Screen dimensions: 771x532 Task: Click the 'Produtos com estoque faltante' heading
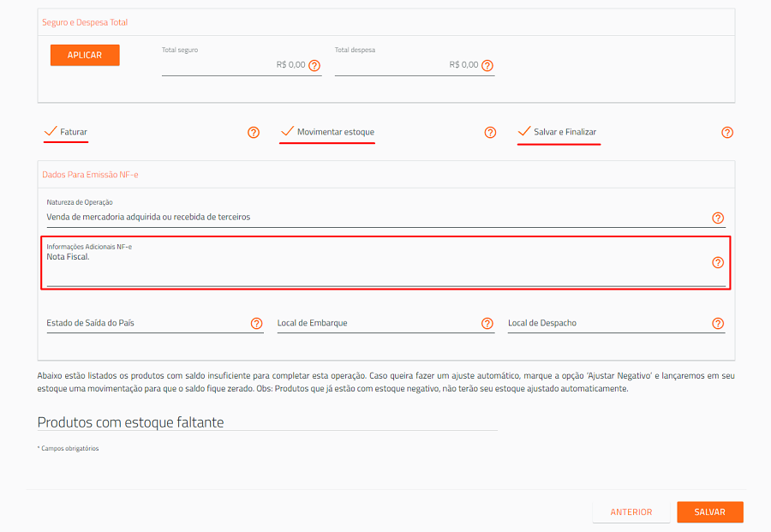coord(130,422)
